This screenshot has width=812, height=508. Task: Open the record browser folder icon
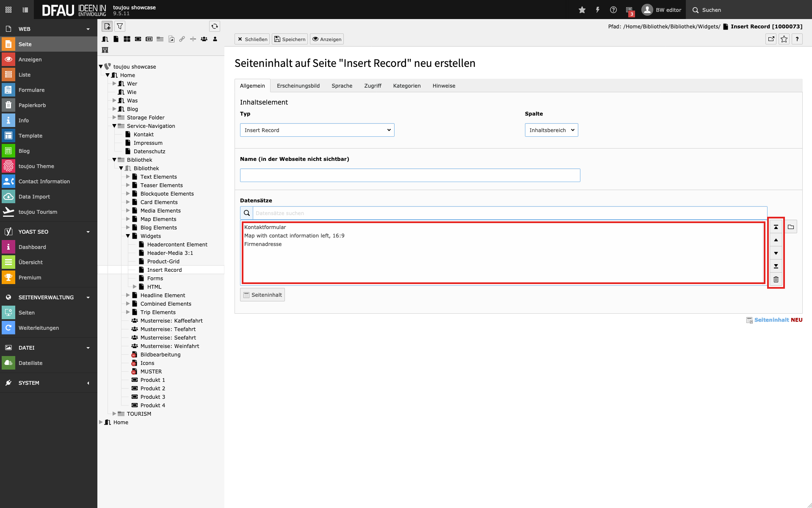(790, 227)
